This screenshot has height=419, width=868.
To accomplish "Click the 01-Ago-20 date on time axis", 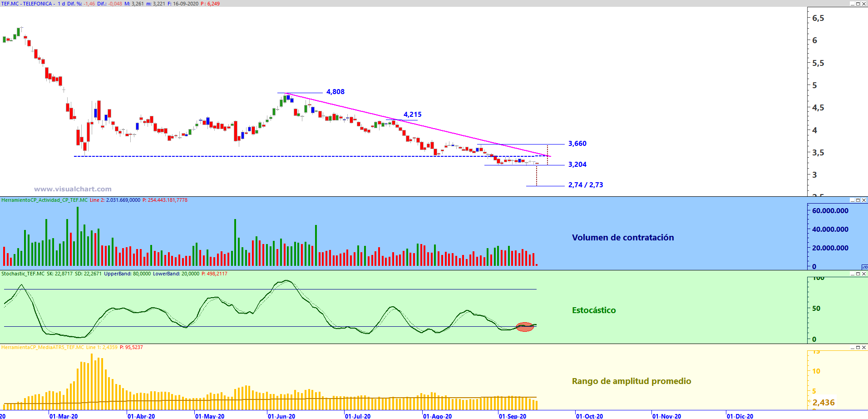I will (438, 416).
